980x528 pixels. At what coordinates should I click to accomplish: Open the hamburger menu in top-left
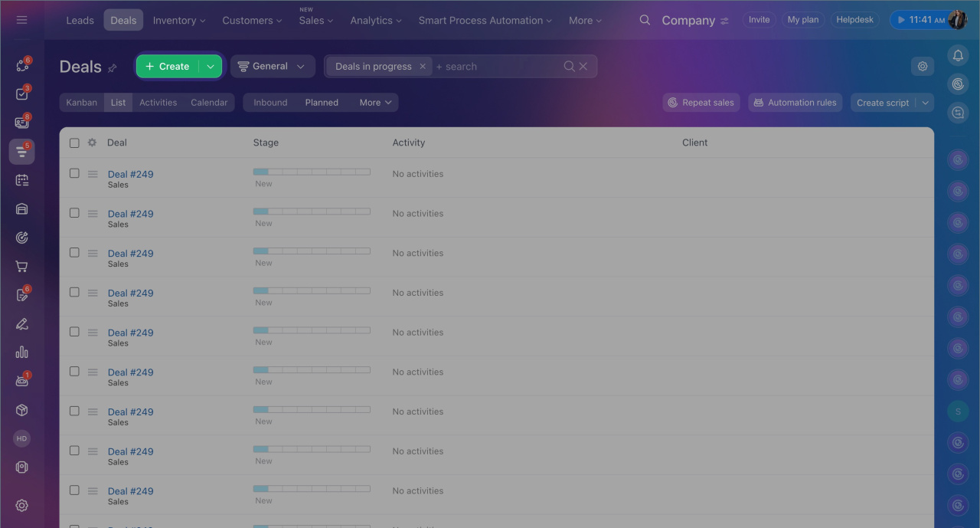pos(21,20)
